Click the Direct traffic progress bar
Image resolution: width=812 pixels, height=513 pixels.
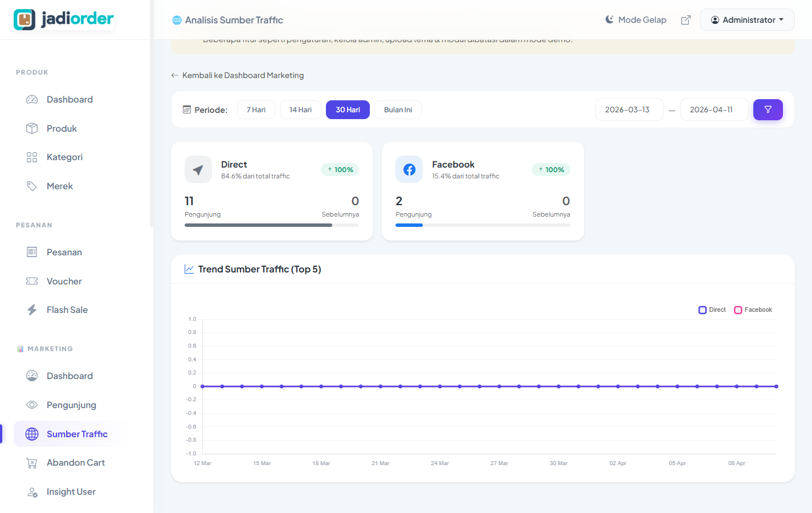272,225
